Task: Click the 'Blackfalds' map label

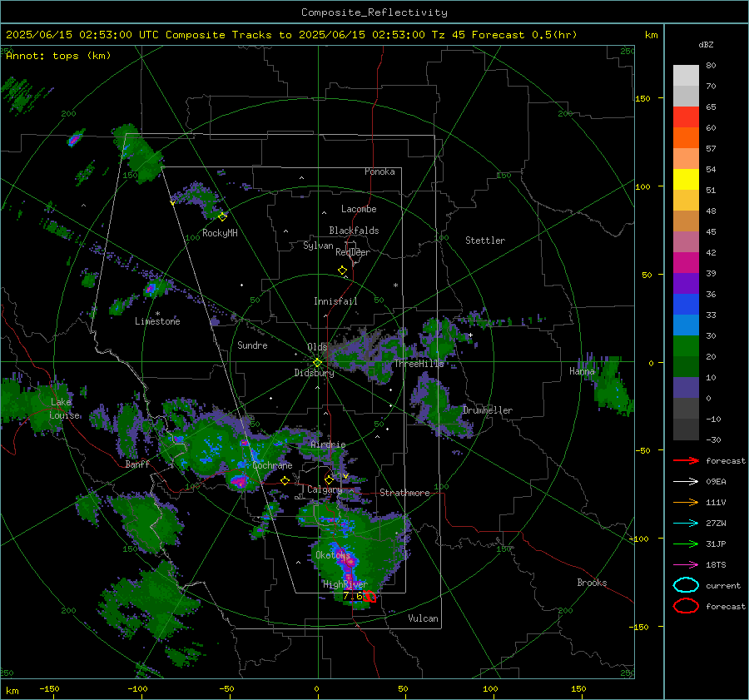Action: click(x=354, y=231)
